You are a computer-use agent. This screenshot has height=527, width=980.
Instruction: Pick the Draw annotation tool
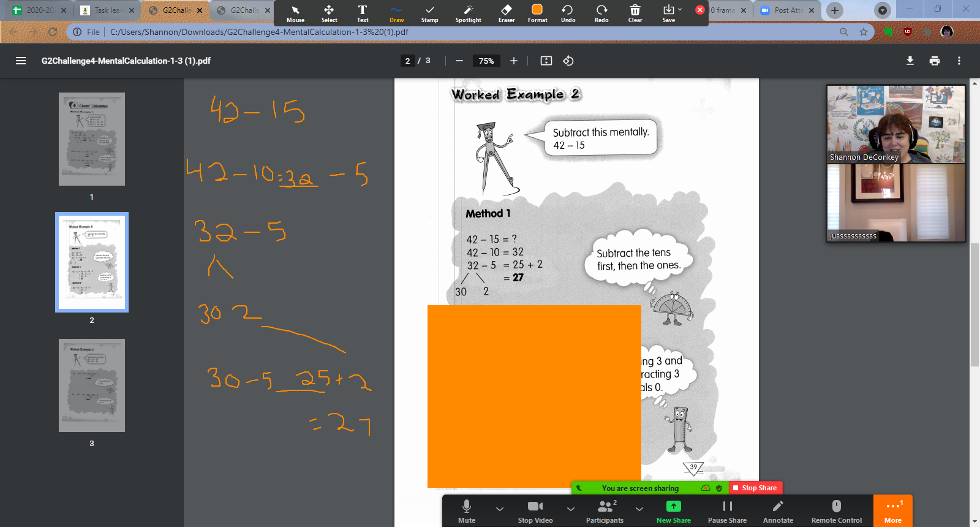point(396,13)
